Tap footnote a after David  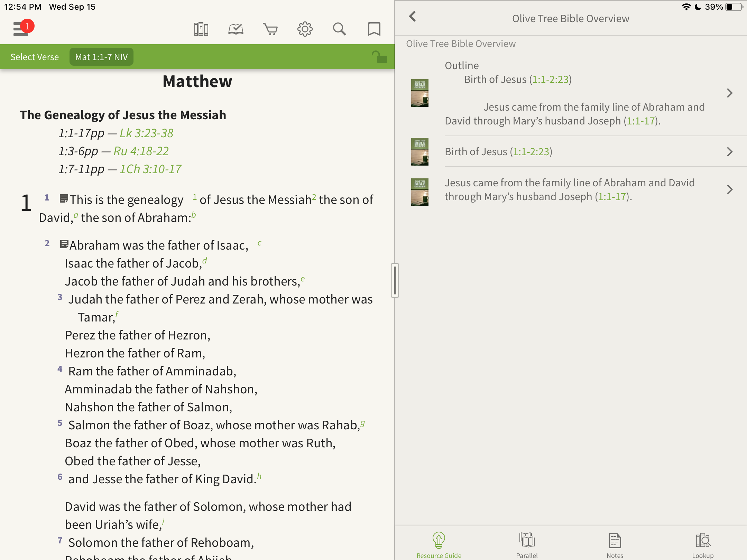[x=76, y=216]
